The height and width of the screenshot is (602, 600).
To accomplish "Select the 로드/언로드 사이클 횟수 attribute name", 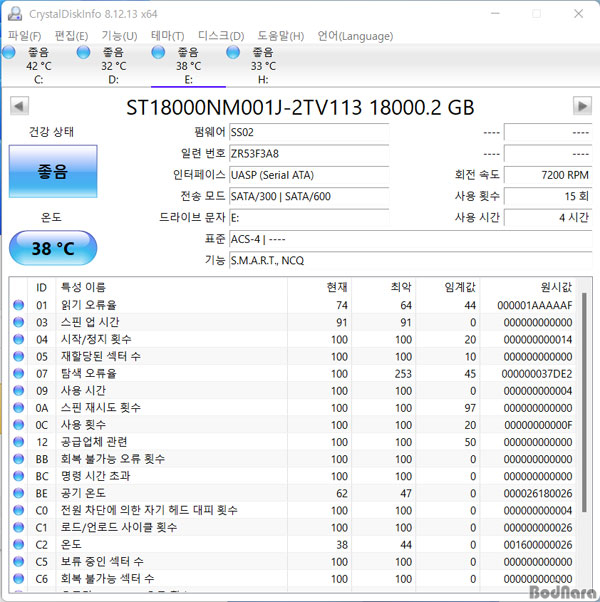I will [x=119, y=527].
